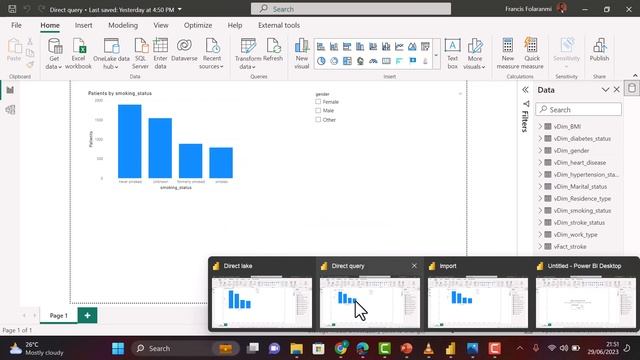The image size is (640, 360).
Task: Close the Data pane
Action: (x=617, y=90)
